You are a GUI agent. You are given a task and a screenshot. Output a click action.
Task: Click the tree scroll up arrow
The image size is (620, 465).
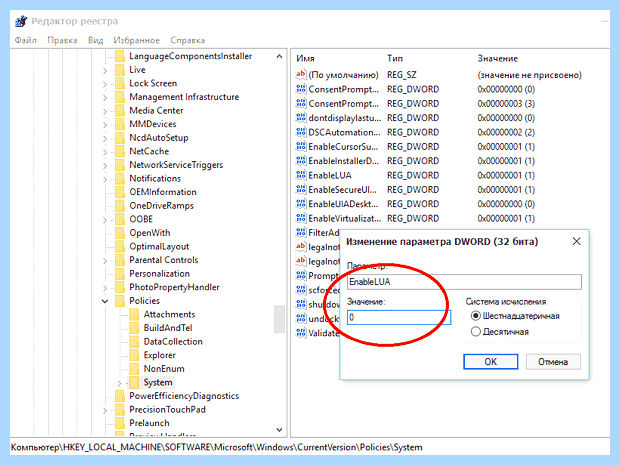[x=279, y=57]
